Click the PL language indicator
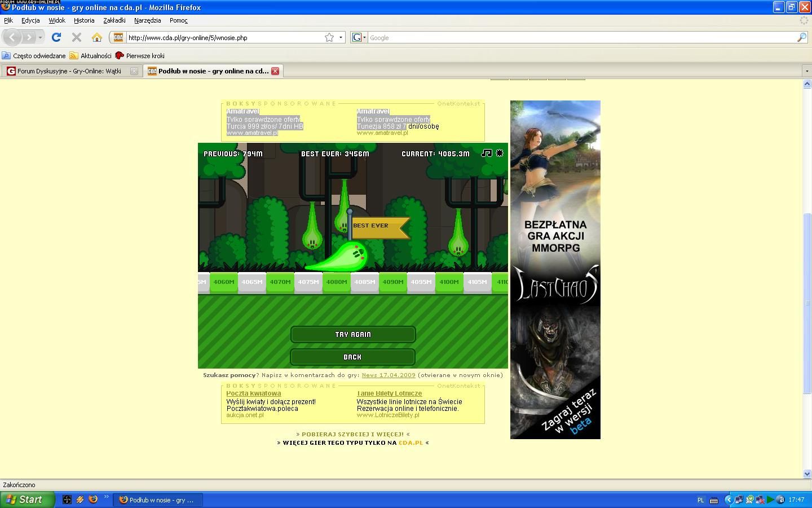The height and width of the screenshot is (508, 812). (x=701, y=500)
